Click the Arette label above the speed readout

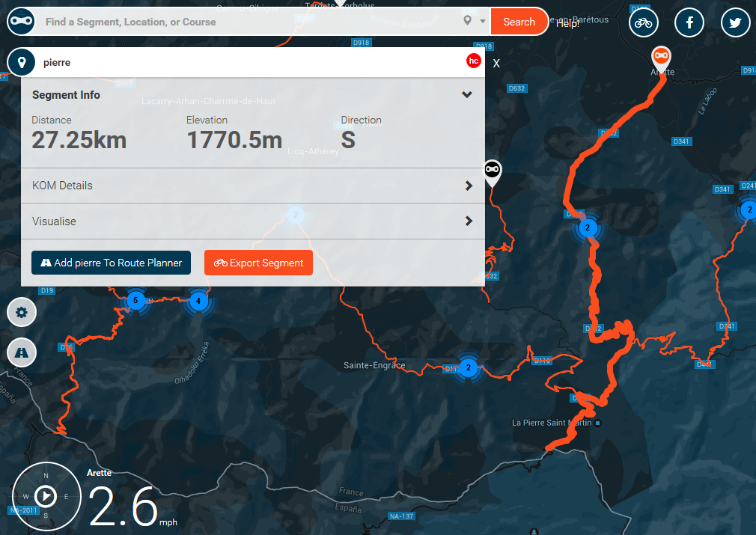(99, 473)
